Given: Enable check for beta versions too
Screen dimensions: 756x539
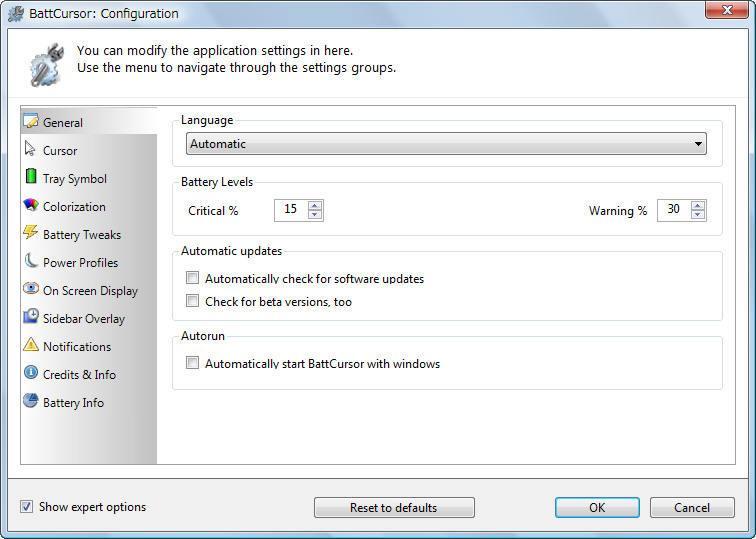Looking at the screenshot, I should click(192, 301).
